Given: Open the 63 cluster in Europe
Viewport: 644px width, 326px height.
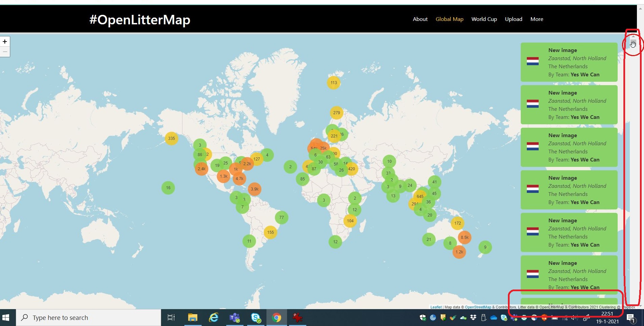Looking at the screenshot, I should (x=328, y=157).
